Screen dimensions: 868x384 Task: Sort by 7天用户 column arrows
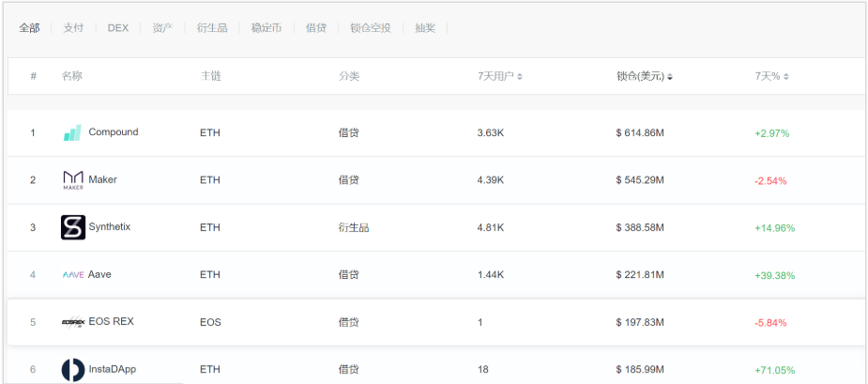coord(520,77)
